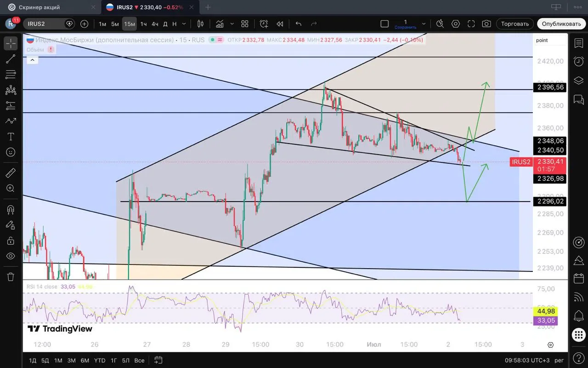Select the trend line drawing tool

point(11,59)
